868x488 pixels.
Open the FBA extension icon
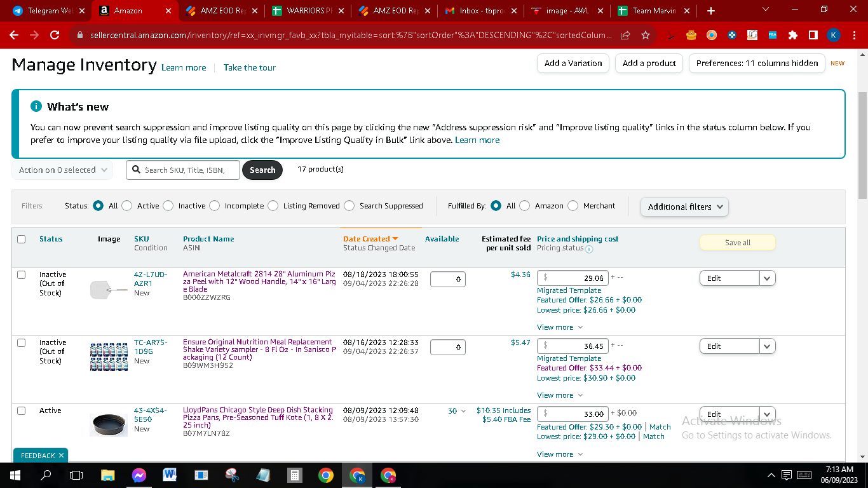click(773, 36)
